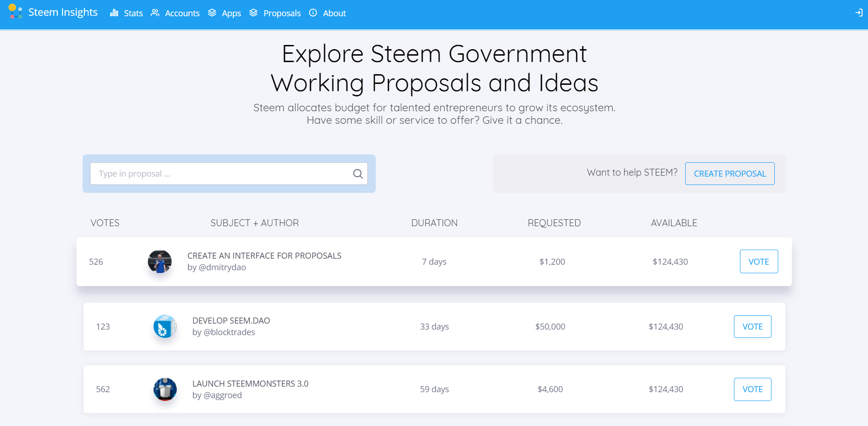Click the Apps layers icon
Image resolution: width=868 pixels, height=426 pixels.
tap(212, 13)
